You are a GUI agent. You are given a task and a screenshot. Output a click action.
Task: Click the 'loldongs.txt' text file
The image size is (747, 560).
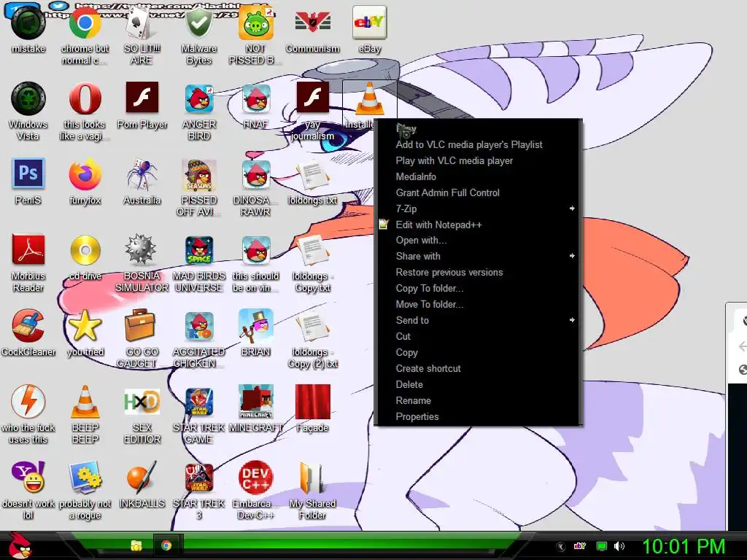tap(312, 175)
